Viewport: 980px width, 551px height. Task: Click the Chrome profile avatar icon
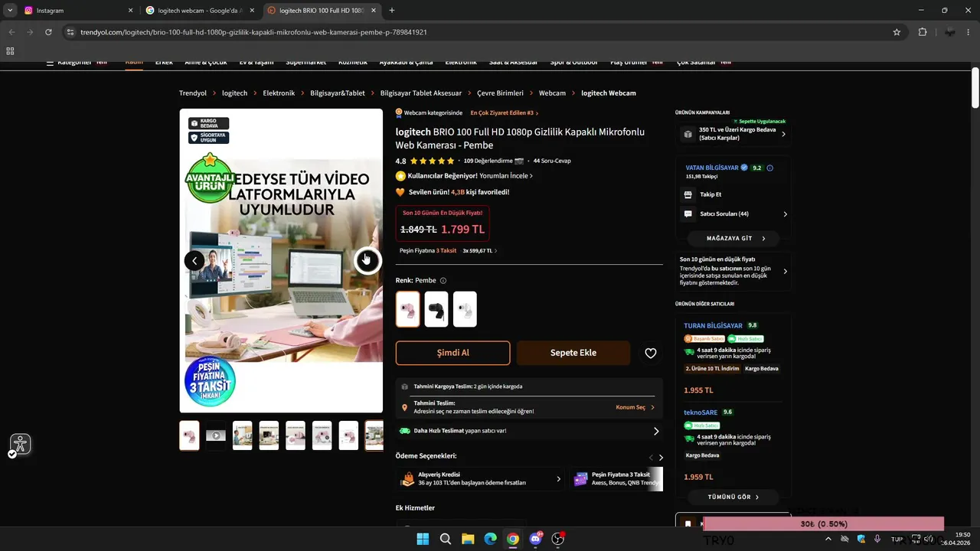(x=950, y=32)
